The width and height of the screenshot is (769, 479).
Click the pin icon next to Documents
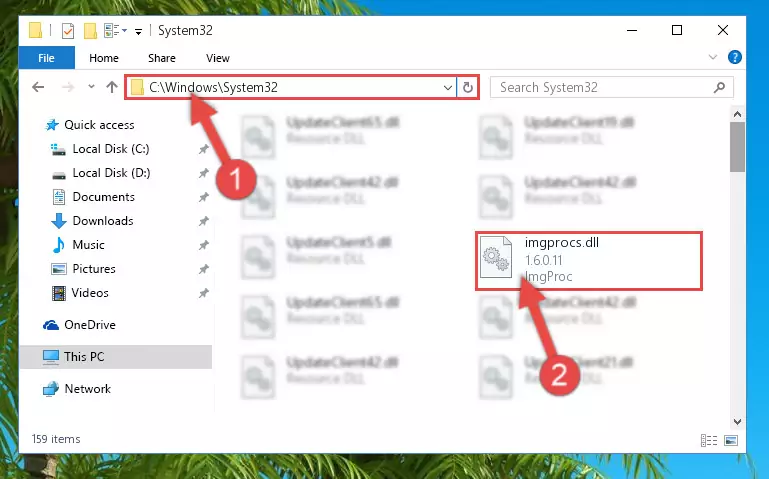pyautogui.click(x=203, y=197)
